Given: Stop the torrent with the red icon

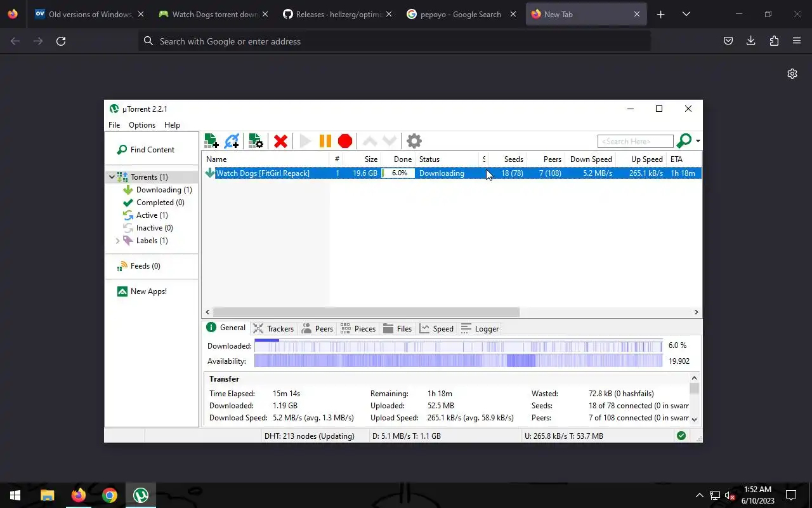Looking at the screenshot, I should pyautogui.click(x=345, y=141).
